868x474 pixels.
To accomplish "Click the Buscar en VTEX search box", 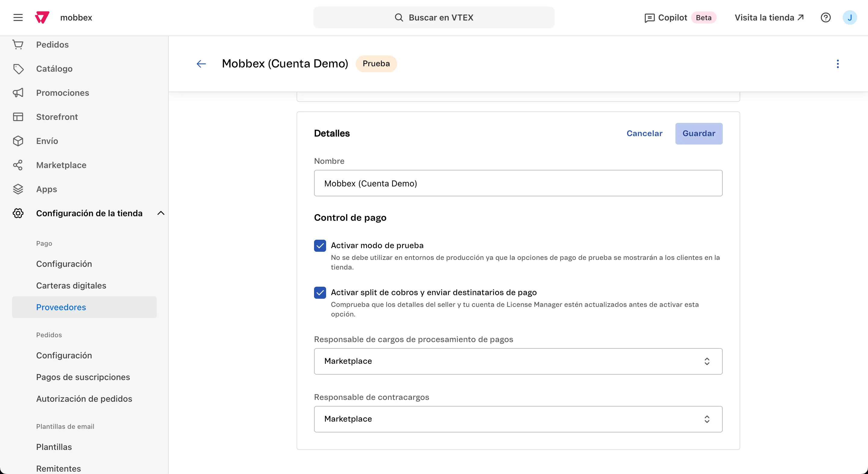I will click(x=434, y=17).
